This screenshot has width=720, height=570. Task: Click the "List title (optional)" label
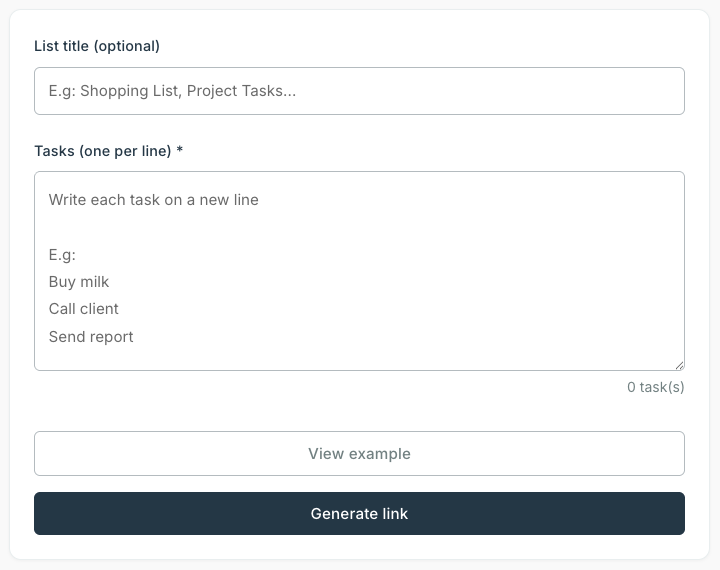coord(97,46)
